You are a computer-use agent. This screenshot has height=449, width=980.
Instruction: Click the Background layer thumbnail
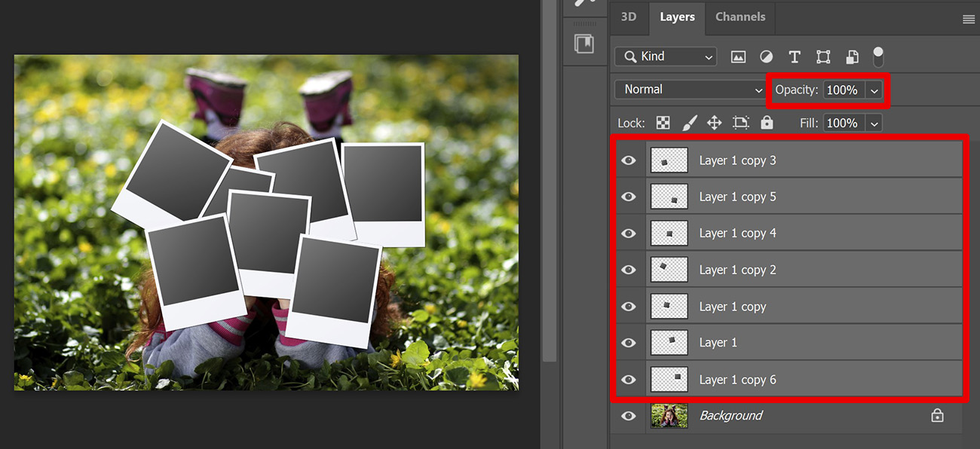669,415
